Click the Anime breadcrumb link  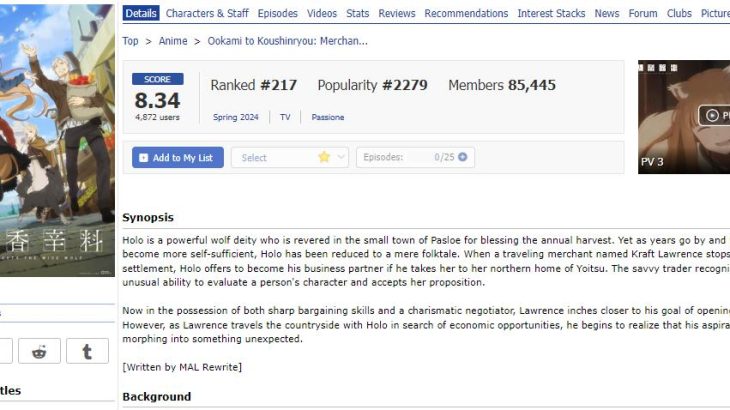coord(173,41)
